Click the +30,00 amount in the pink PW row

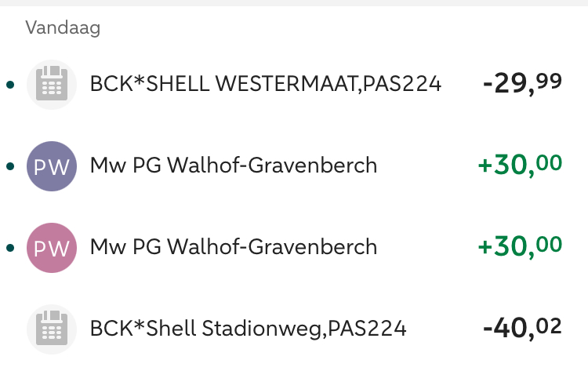tap(520, 247)
